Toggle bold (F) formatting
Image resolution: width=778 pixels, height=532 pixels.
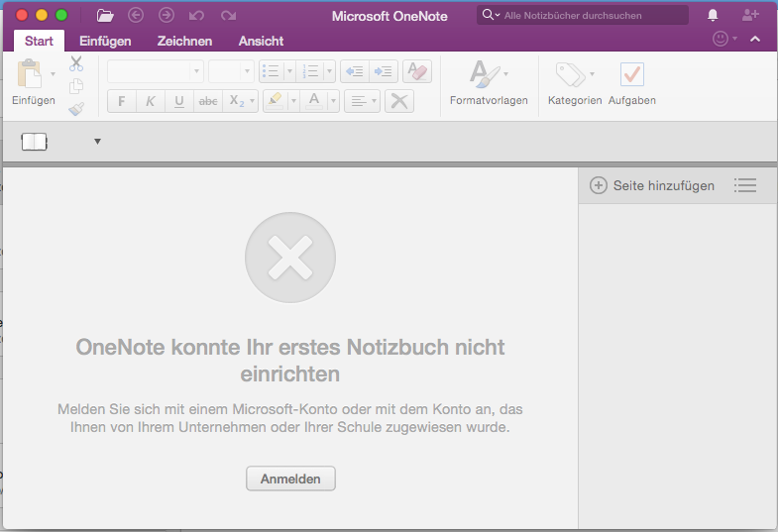[122, 102]
